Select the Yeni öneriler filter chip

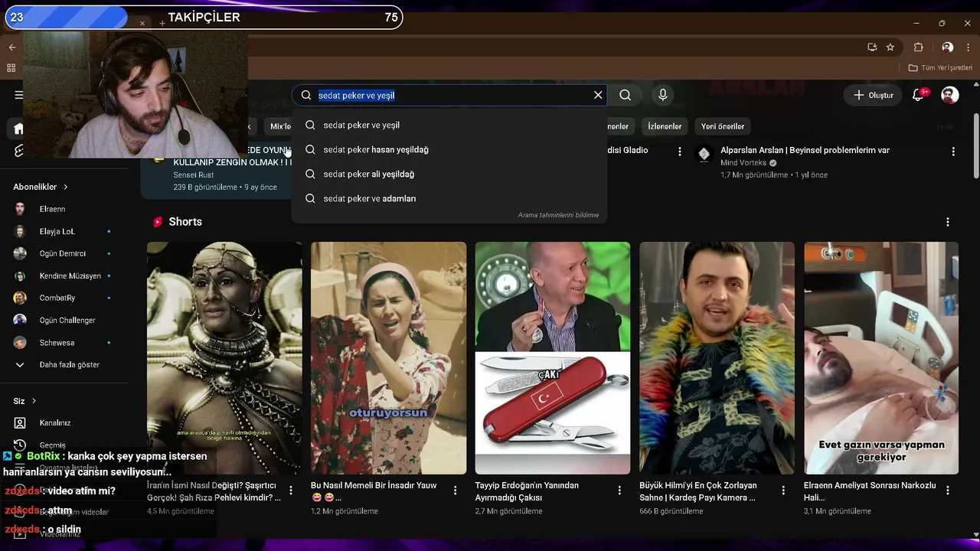[x=723, y=126]
